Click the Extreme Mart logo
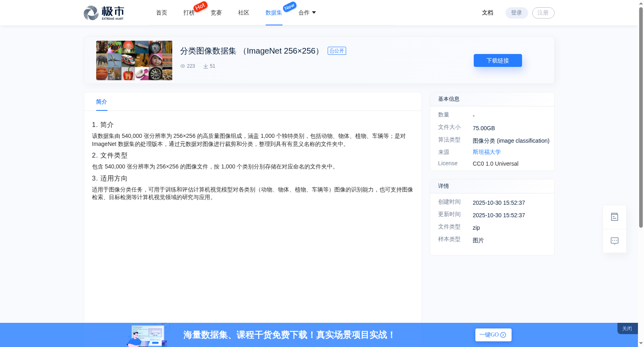Screen dimensions: 644x347 pos(103,13)
